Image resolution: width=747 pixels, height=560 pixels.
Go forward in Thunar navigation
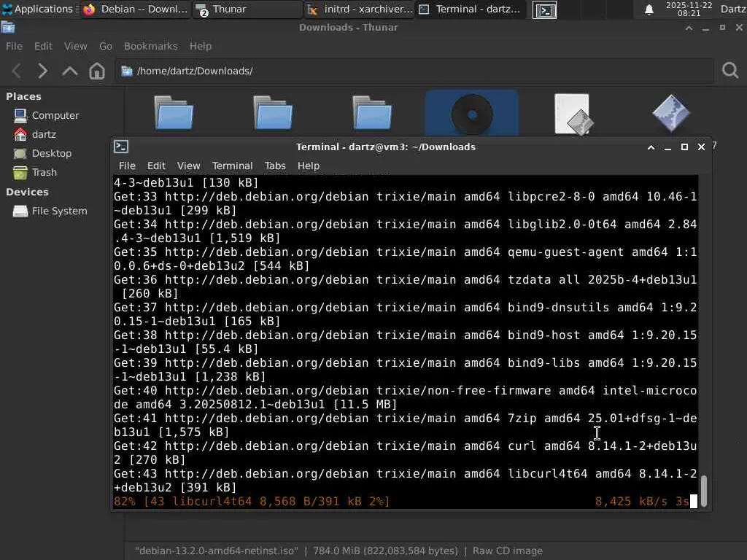(42, 71)
